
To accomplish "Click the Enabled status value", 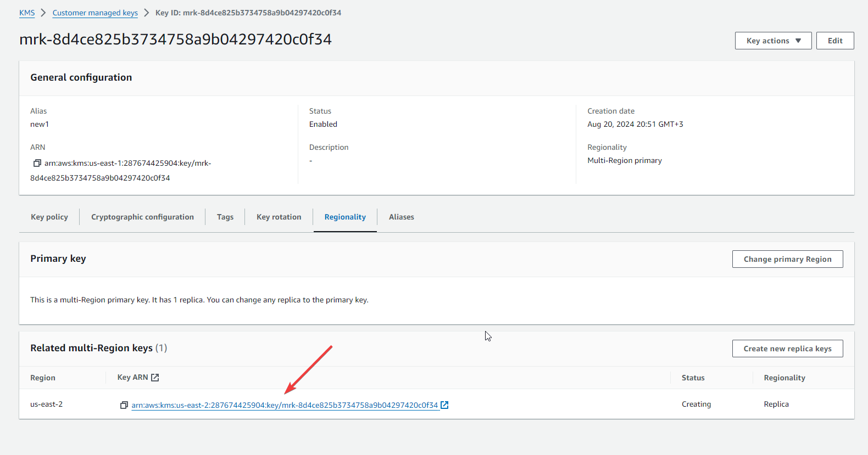I will pos(323,124).
